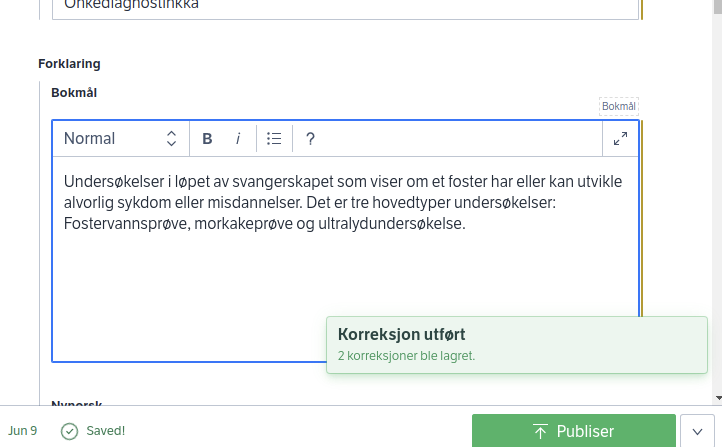Click the Forklaring section heading
Image resolution: width=722 pixels, height=447 pixels.
click(x=69, y=64)
